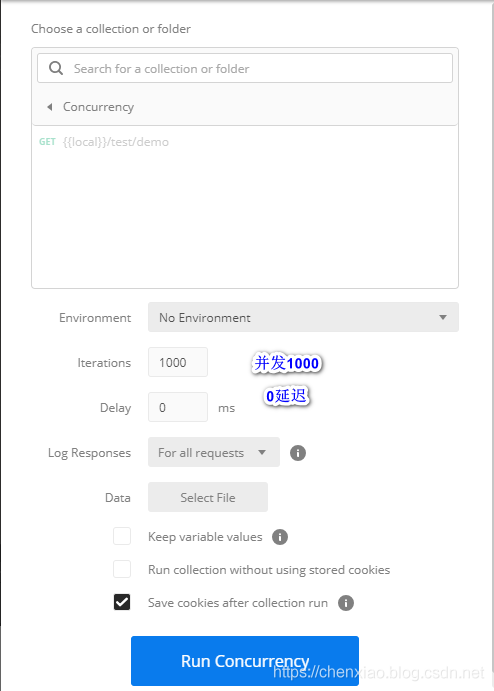
Task: Click the Delay input field
Action: (178, 407)
